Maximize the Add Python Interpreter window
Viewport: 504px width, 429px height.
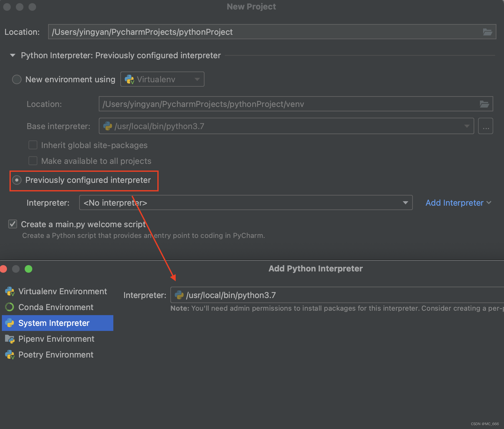[28, 269]
